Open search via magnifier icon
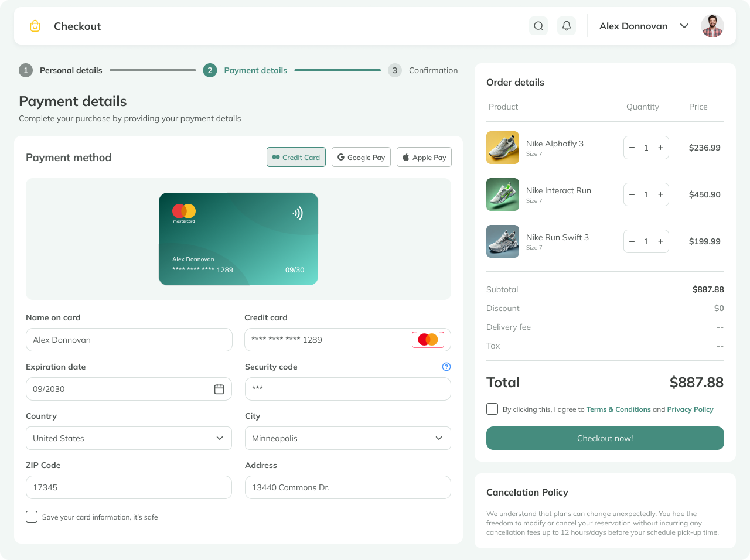Screen dimensions: 750x560 coord(538,26)
